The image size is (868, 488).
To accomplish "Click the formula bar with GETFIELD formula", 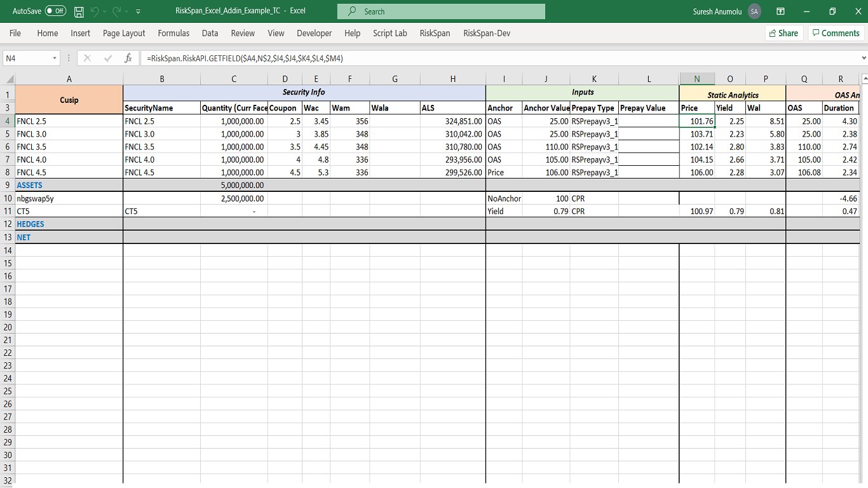I will 499,58.
